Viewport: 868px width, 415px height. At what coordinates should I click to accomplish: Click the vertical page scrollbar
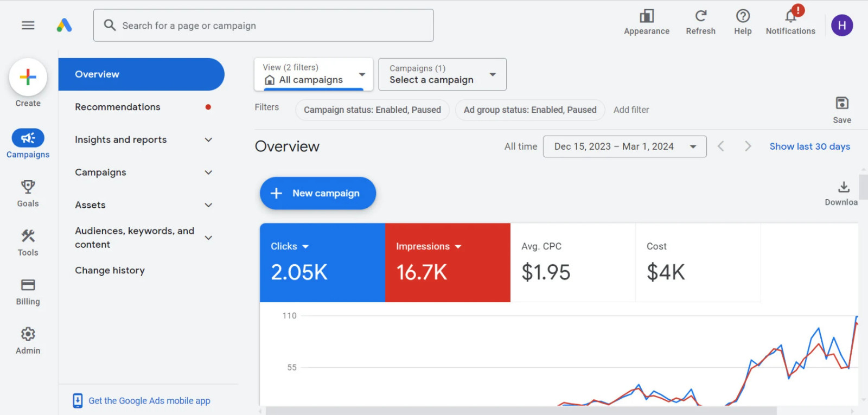tap(864, 187)
